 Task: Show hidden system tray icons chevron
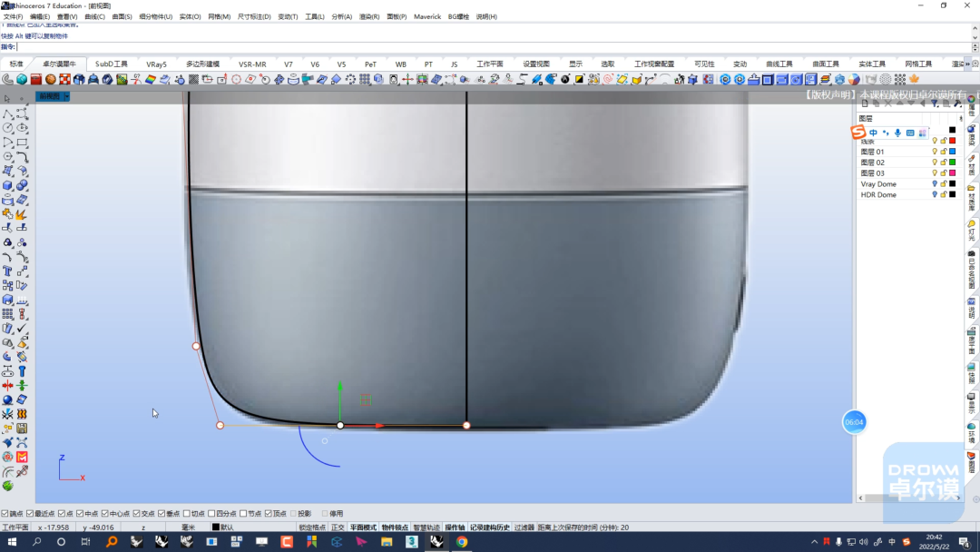coord(814,542)
